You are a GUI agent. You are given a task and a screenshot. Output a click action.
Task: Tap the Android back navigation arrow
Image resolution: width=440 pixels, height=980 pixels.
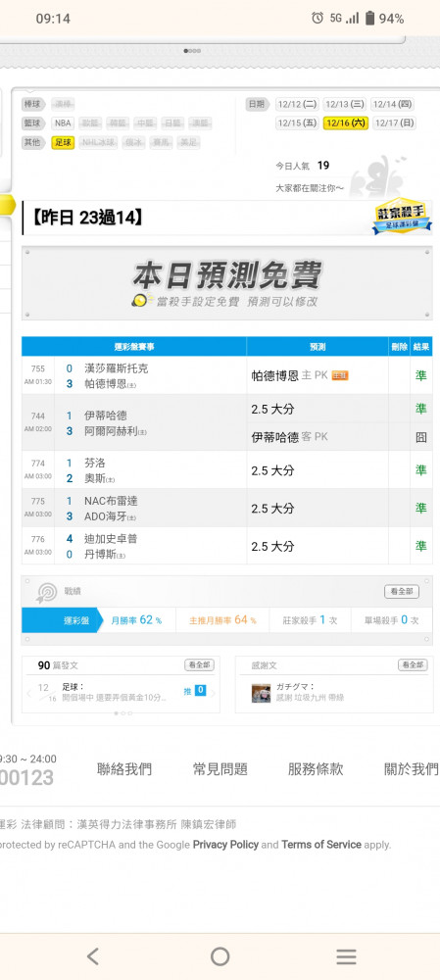[x=93, y=956]
